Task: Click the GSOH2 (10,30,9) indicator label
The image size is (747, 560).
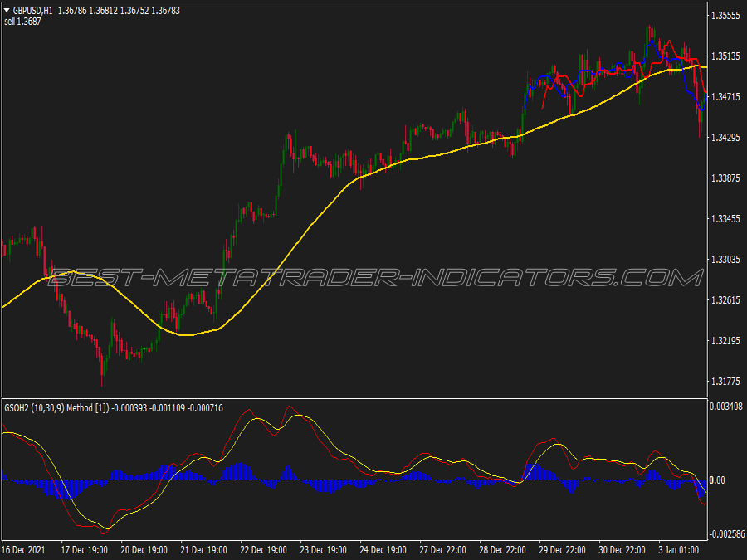Action: click(56, 408)
